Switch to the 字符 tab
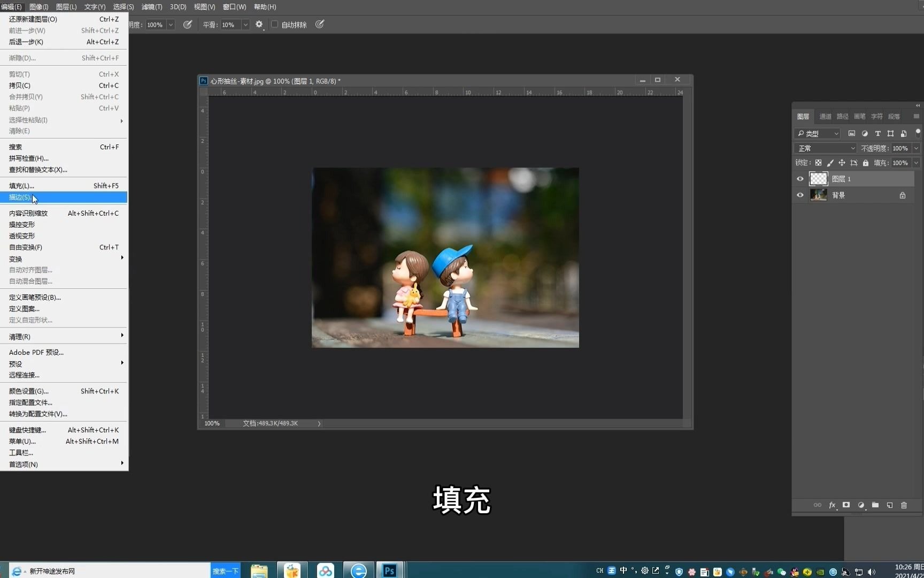 point(876,116)
